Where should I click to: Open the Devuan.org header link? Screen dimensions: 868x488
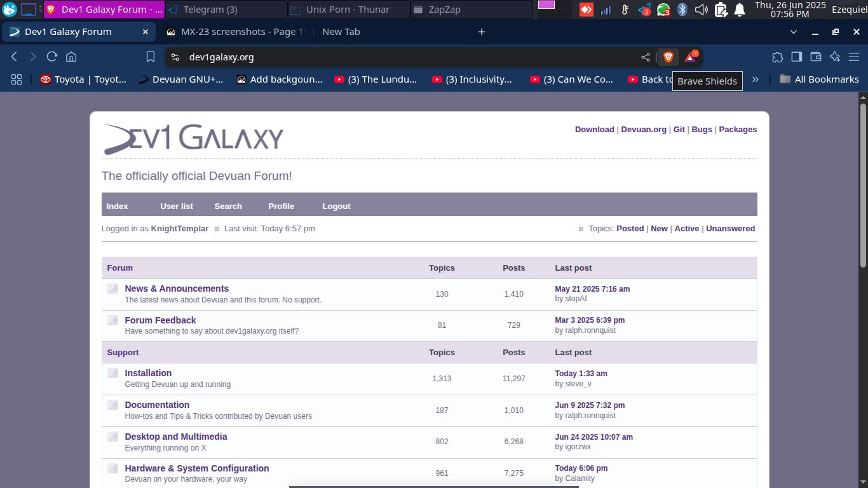tap(644, 129)
